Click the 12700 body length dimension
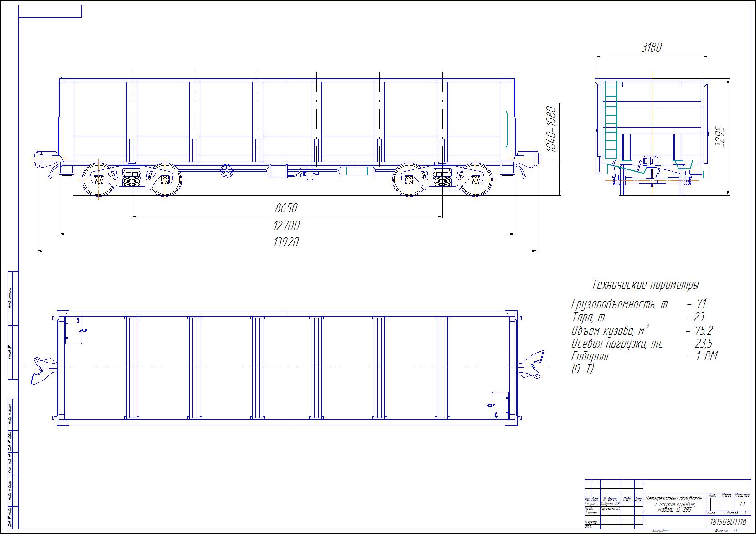This screenshot has height=534, width=756. (x=286, y=226)
